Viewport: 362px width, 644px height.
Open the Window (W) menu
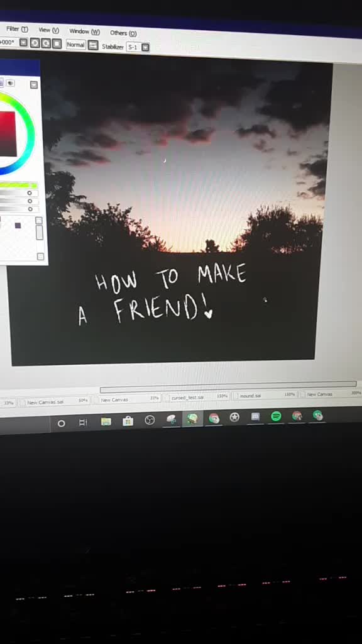click(85, 31)
